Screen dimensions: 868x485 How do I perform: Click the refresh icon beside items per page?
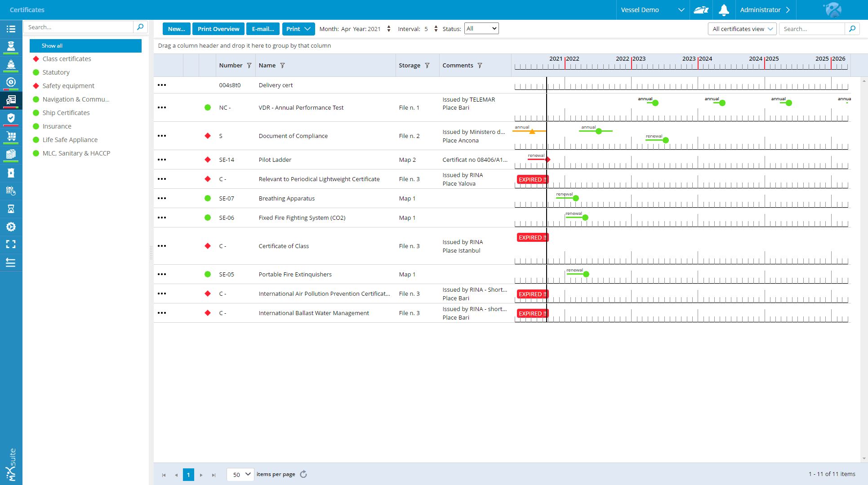[303, 474]
